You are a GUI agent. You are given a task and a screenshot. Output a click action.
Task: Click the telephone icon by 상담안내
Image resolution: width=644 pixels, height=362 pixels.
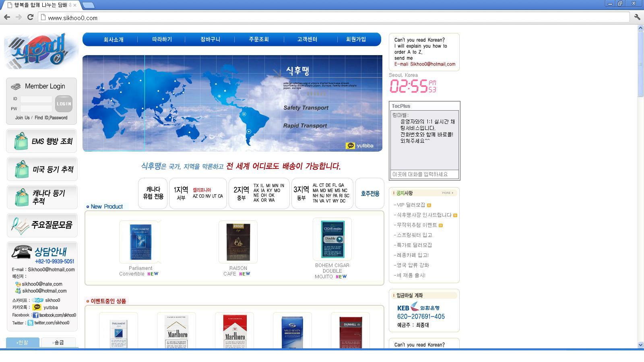point(21,252)
